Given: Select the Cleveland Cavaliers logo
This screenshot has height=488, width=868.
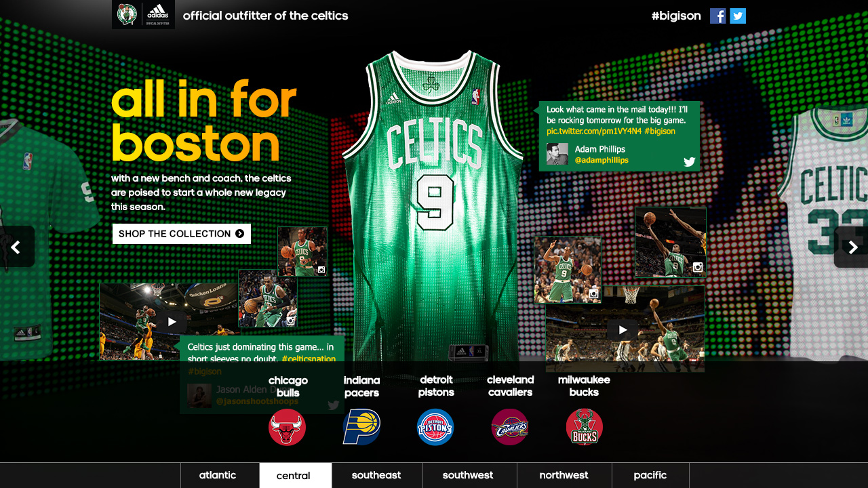Looking at the screenshot, I should click(x=510, y=427).
